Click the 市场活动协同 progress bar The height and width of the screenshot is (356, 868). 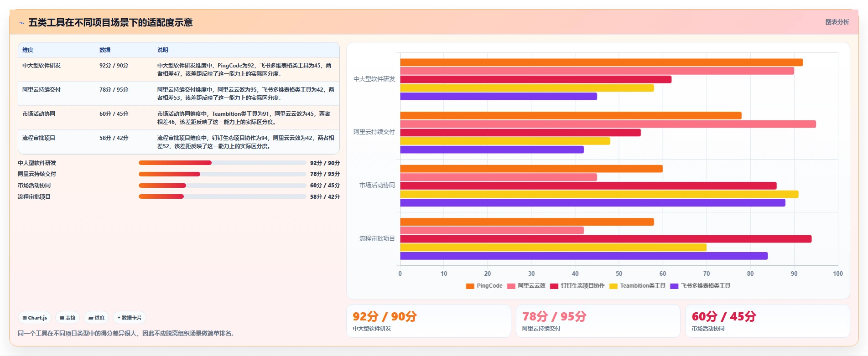click(223, 186)
